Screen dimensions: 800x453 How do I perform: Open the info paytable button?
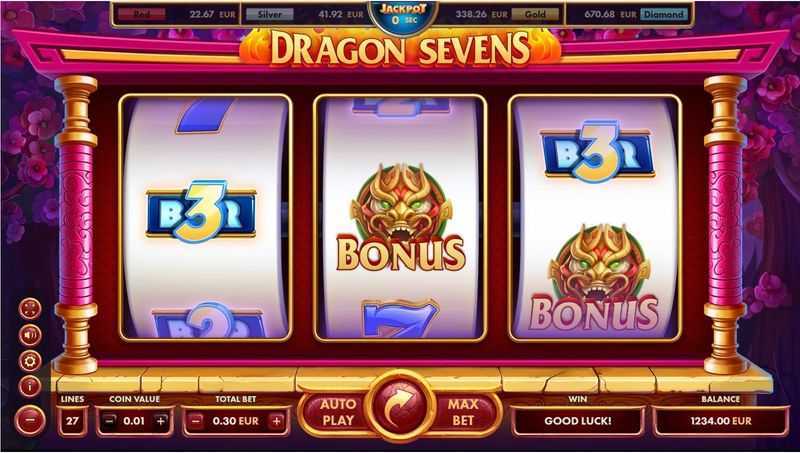coord(30,387)
